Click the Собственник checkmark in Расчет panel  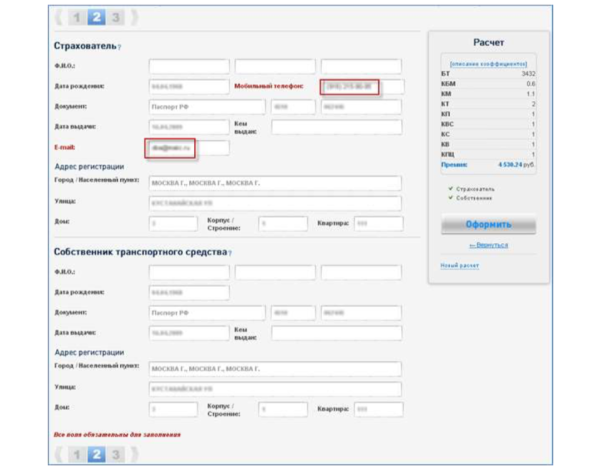click(452, 198)
